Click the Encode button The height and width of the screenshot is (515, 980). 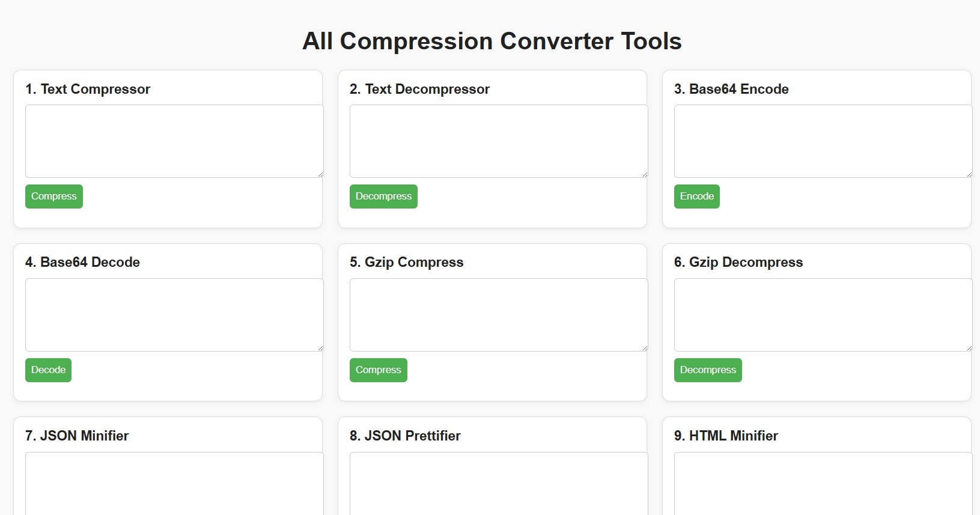click(696, 197)
